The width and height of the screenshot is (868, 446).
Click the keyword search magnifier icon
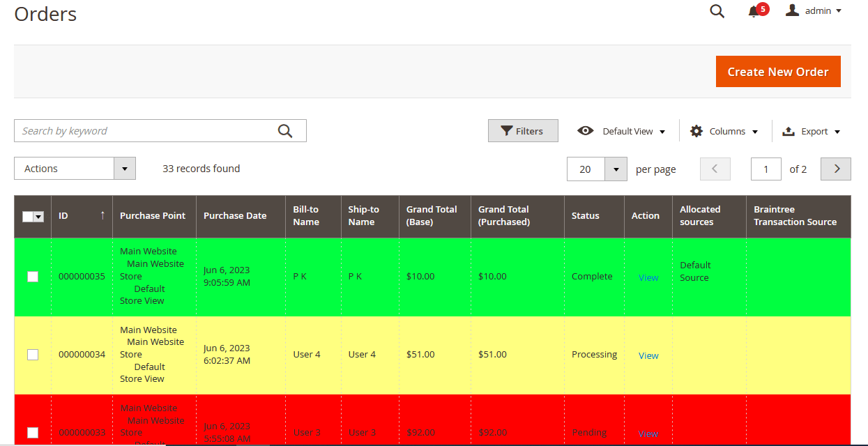click(285, 130)
